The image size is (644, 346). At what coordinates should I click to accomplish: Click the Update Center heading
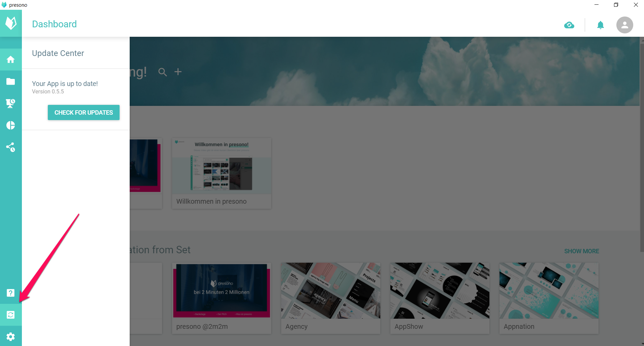(x=58, y=53)
